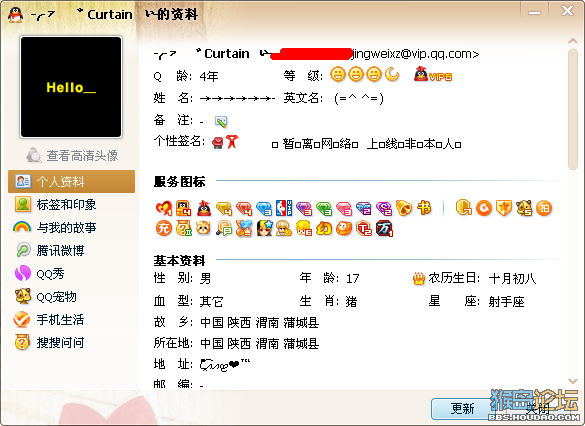This screenshot has width=585, height=426.
Task: Click the Hello avatar image
Action: point(71,87)
